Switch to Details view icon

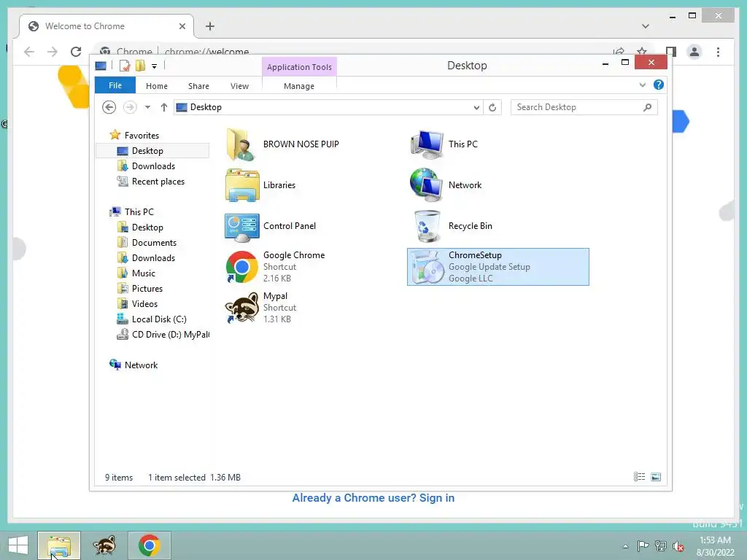[639, 477]
